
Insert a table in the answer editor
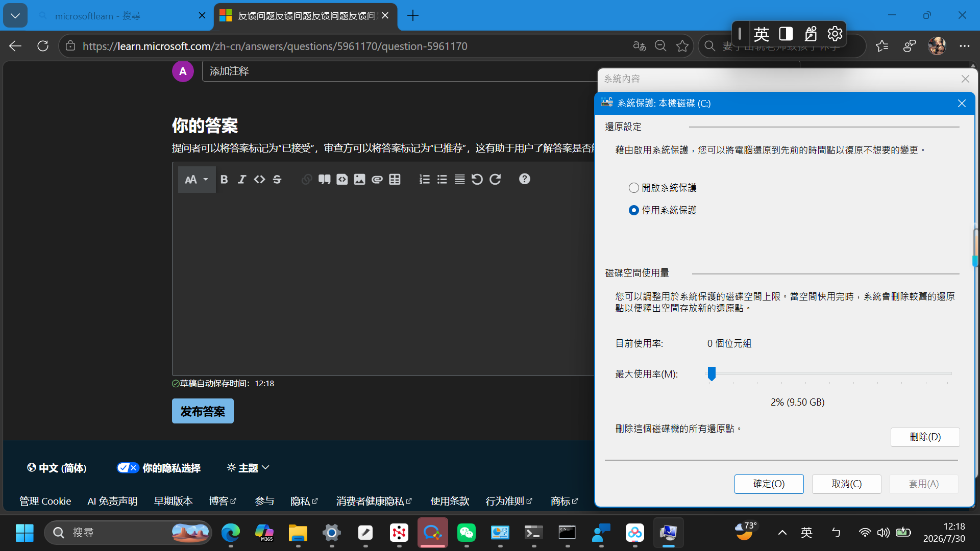(395, 180)
